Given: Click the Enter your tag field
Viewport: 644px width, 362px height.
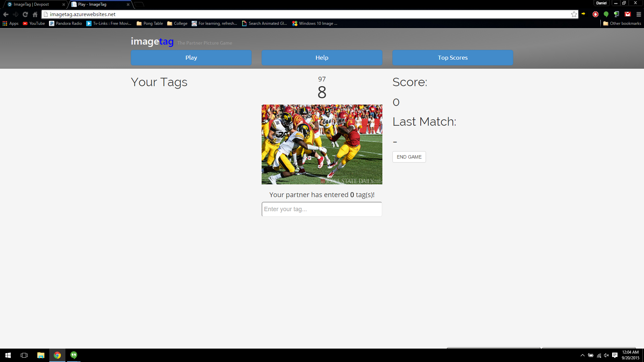Looking at the screenshot, I should (x=322, y=209).
